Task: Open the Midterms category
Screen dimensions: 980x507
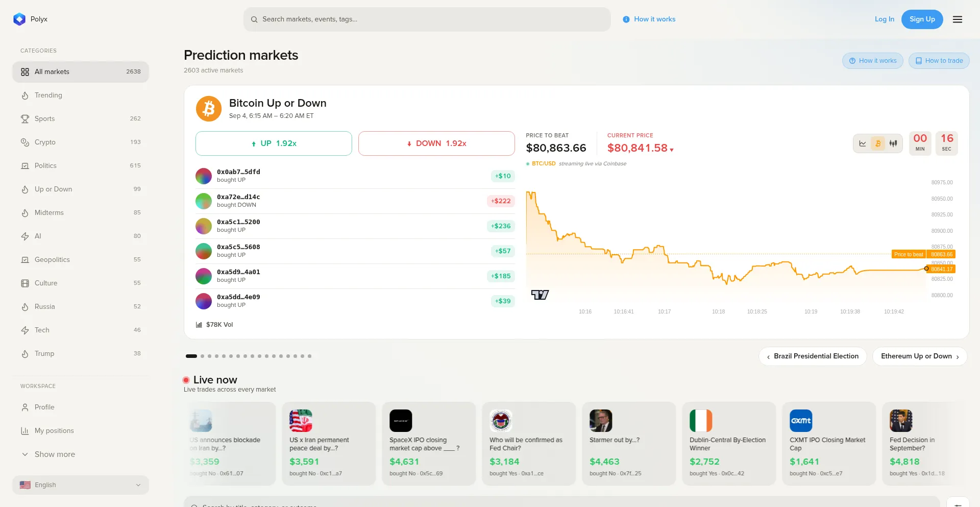Action: 81,213
